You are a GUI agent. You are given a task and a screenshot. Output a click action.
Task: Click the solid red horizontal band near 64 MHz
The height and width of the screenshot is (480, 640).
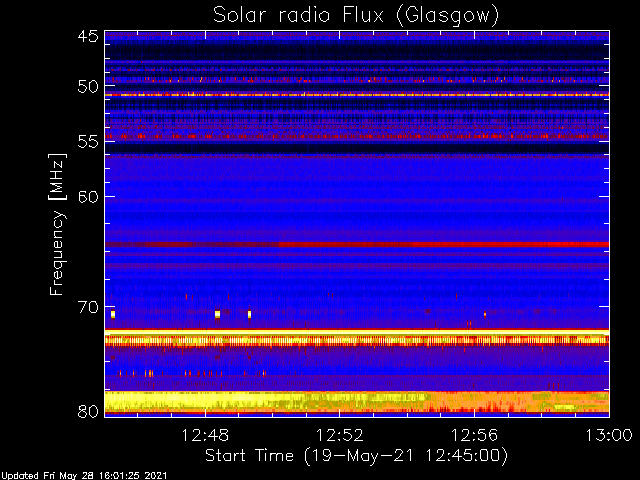[x=357, y=244]
